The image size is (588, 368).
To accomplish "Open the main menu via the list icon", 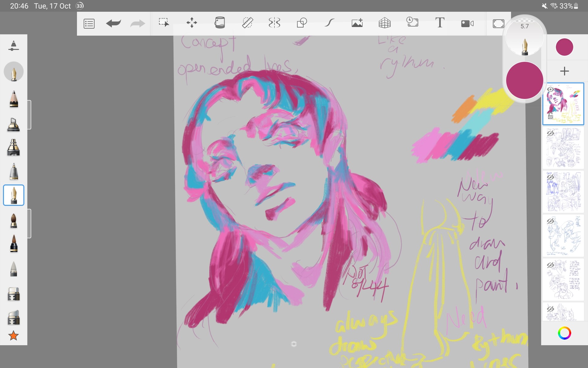I will click(89, 23).
